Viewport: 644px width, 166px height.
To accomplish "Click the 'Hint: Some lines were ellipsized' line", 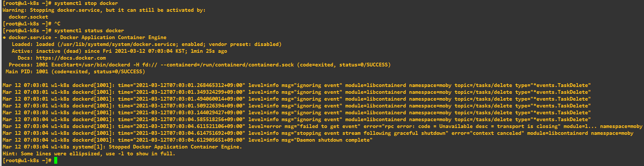I will pos(89,154).
